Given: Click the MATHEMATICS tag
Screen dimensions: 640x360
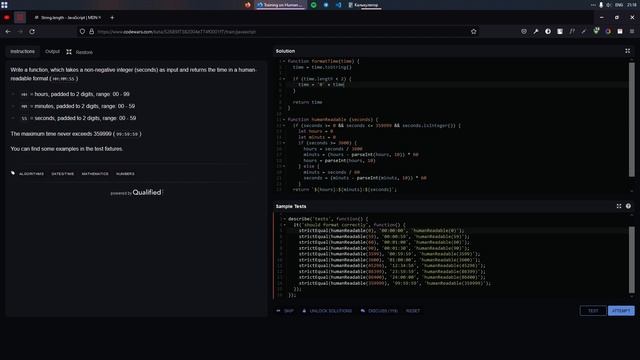Looking at the screenshot, I should 95,174.
